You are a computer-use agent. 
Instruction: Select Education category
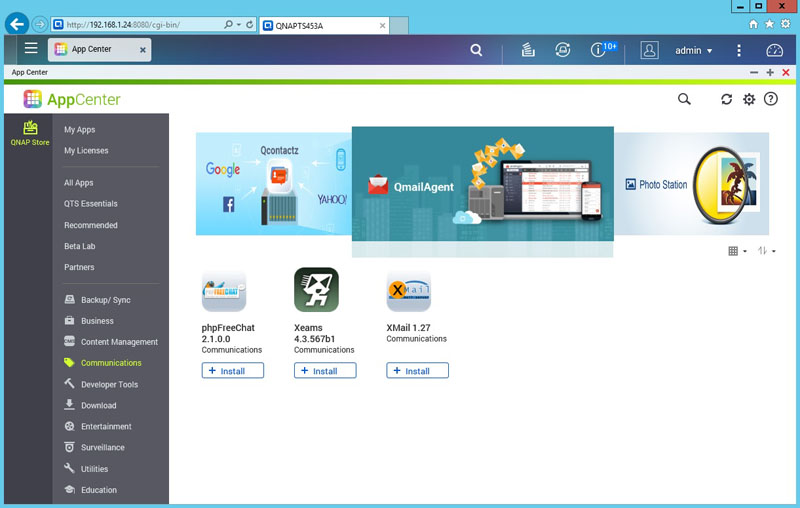tap(90, 490)
